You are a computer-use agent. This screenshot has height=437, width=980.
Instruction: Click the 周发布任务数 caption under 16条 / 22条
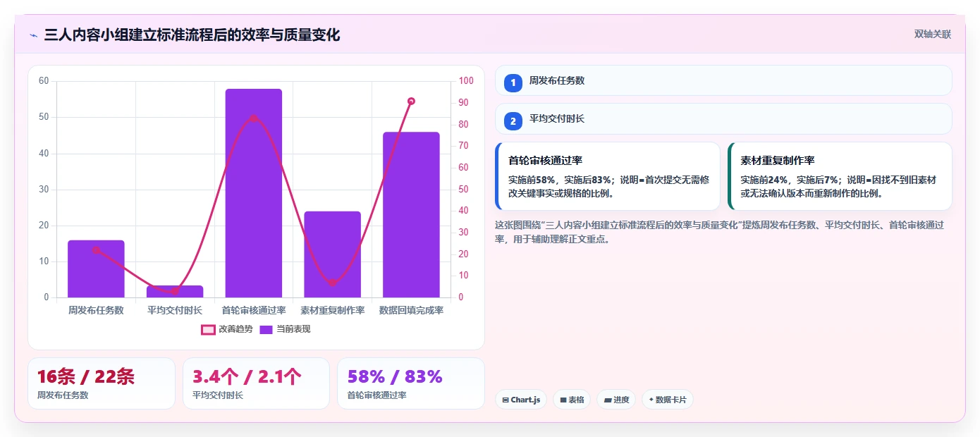(x=63, y=395)
